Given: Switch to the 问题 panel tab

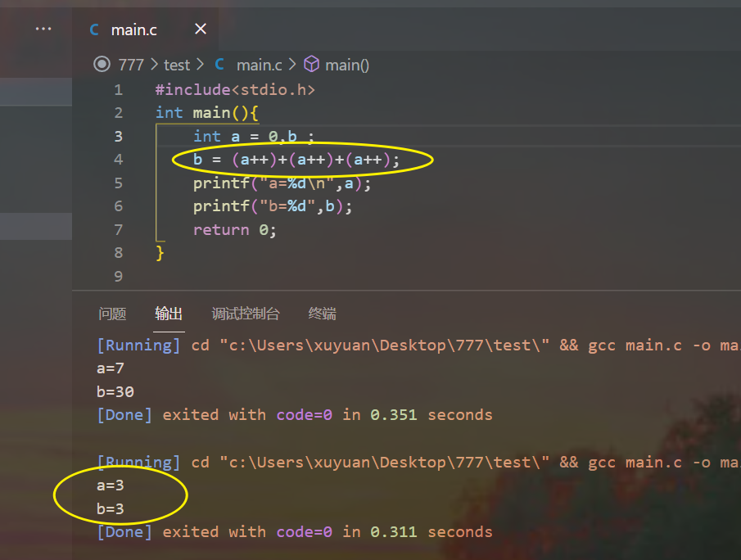Looking at the screenshot, I should coord(112,314).
